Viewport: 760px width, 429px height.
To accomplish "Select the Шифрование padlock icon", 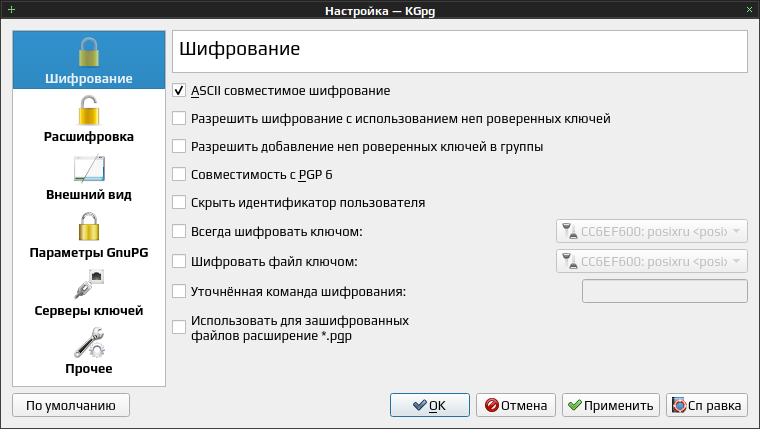I will [x=89, y=52].
